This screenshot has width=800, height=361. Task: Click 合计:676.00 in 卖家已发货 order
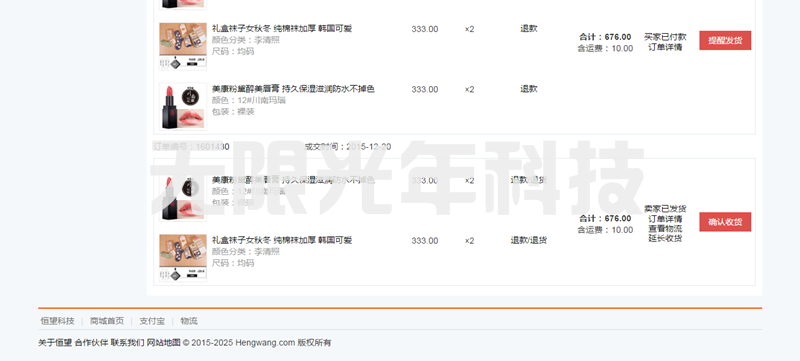(605, 218)
